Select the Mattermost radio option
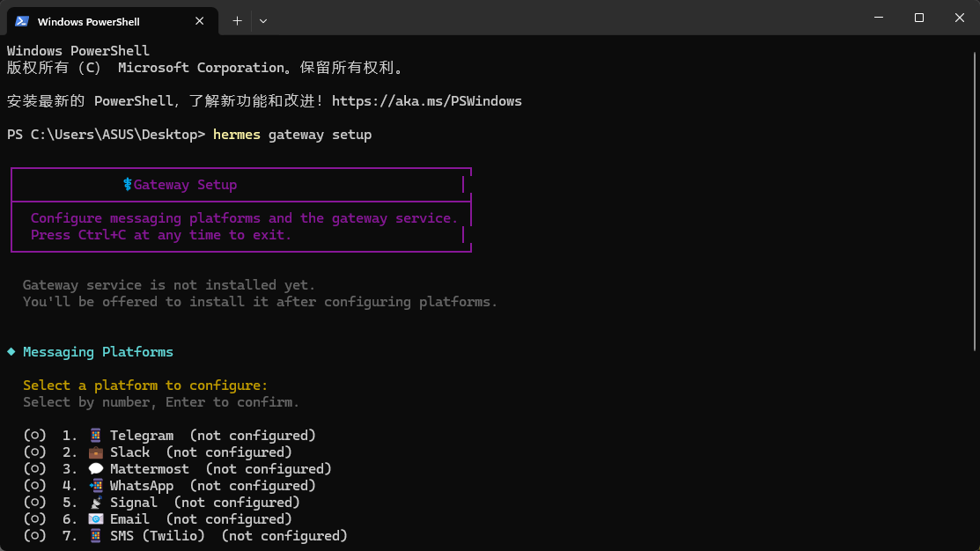Viewport: 980px width, 551px height. tap(35, 469)
